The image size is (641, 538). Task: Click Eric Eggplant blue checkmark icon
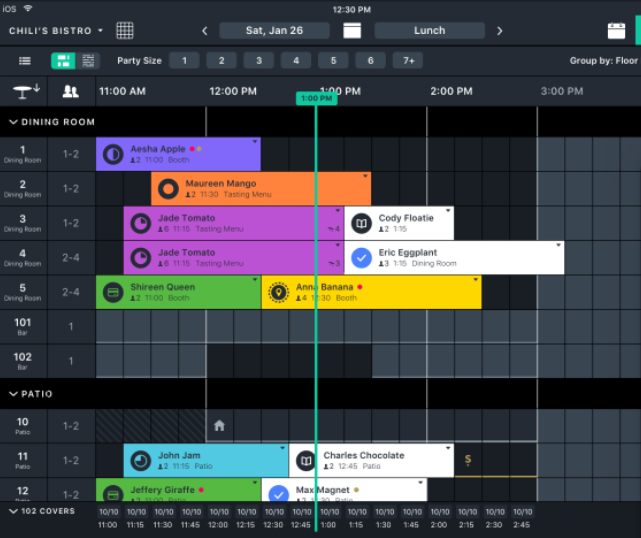tap(361, 258)
